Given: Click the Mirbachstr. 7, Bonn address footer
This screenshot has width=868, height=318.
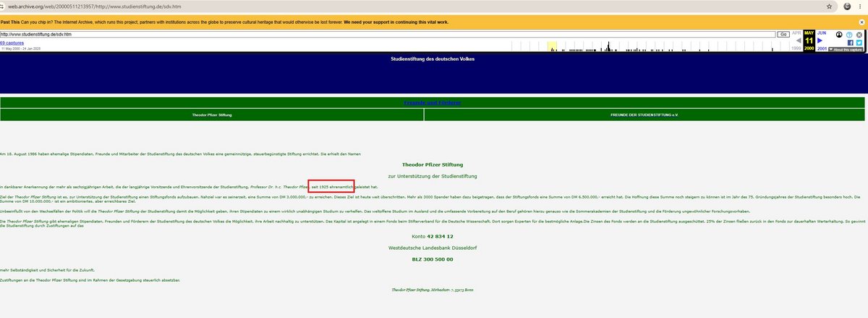Looking at the screenshot, I should coord(432,289).
